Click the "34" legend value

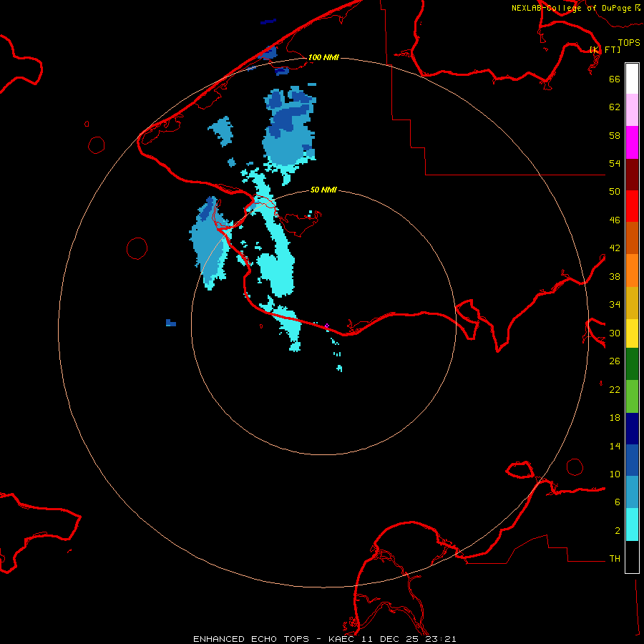tap(615, 305)
